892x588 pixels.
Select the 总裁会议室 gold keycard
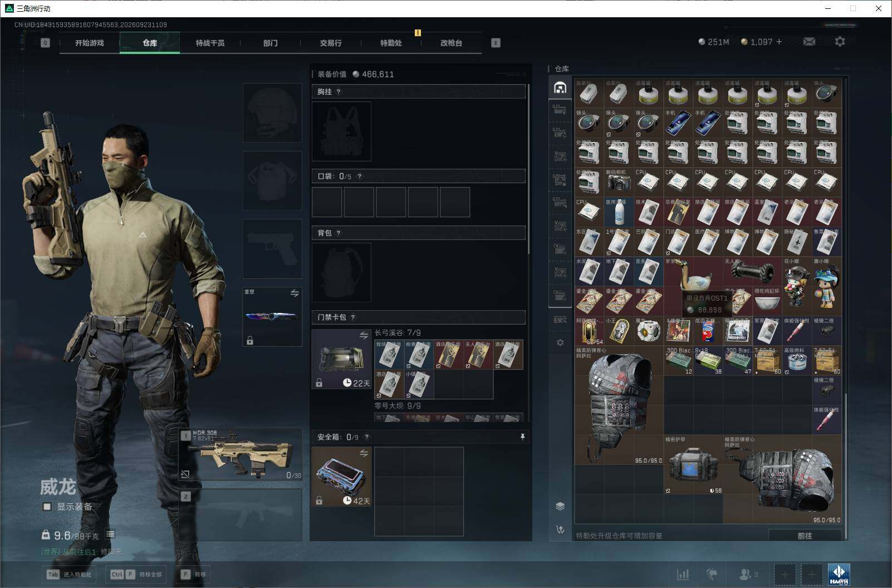[x=679, y=212]
